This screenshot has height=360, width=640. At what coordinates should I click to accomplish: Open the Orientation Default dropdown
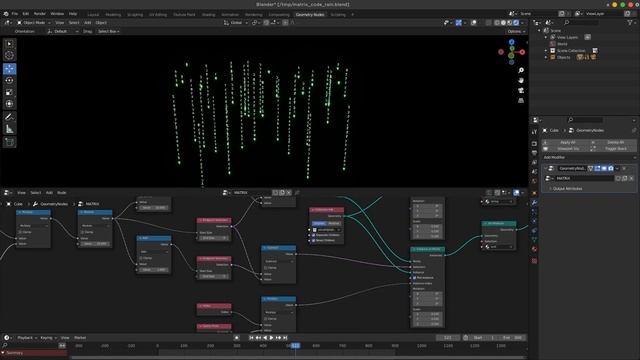(62, 31)
